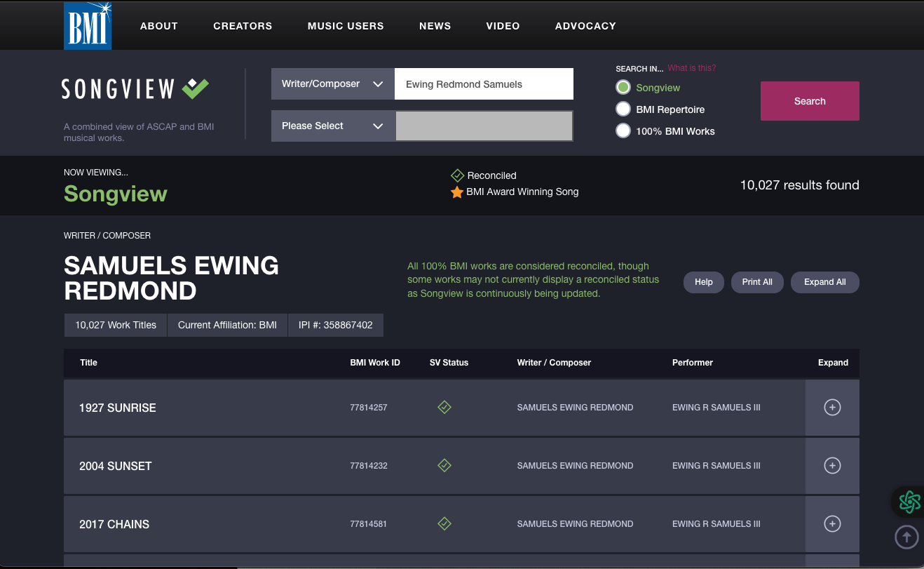The width and height of the screenshot is (924, 569).
Task: Click BMI Work ID 77814232
Action: pos(369,466)
